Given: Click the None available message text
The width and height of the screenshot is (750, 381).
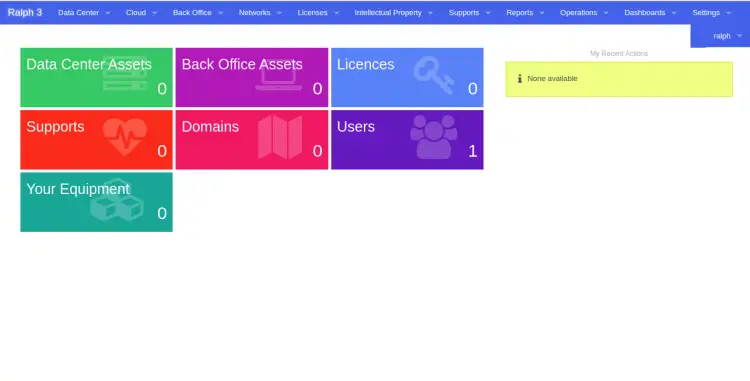Looking at the screenshot, I should [552, 78].
